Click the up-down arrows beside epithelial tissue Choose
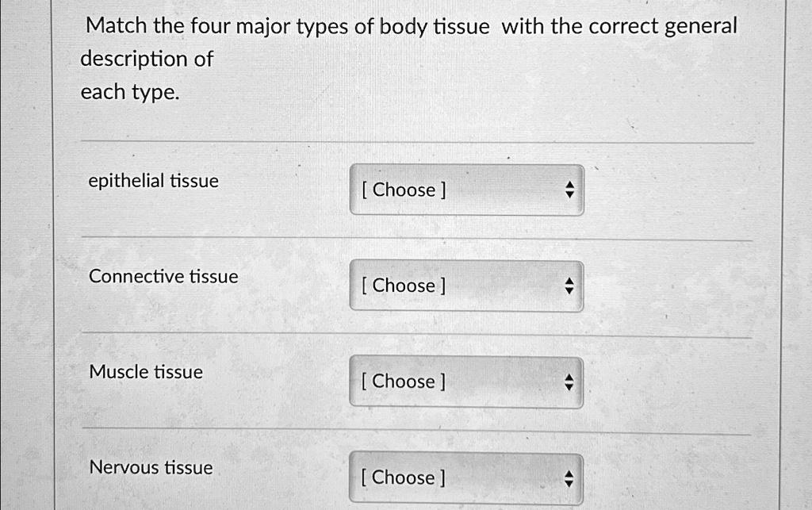The image size is (812, 510). pyautogui.click(x=569, y=190)
